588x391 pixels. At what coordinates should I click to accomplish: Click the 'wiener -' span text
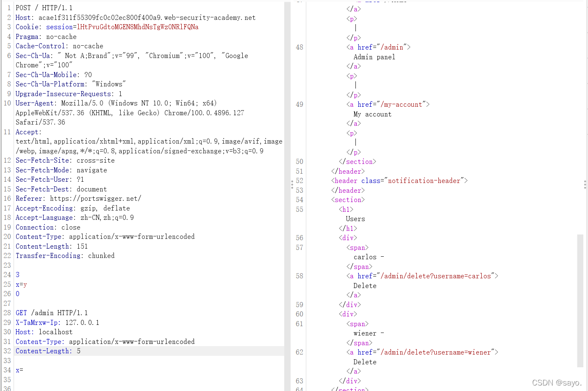pos(369,333)
